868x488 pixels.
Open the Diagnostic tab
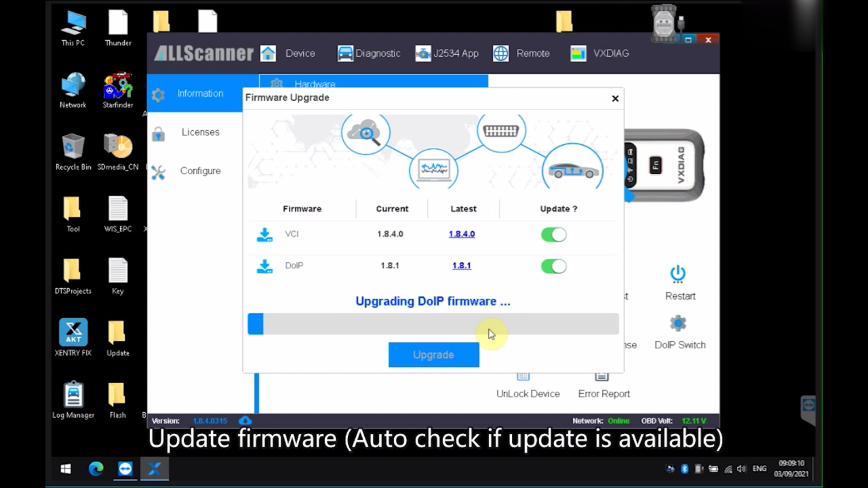coord(369,54)
